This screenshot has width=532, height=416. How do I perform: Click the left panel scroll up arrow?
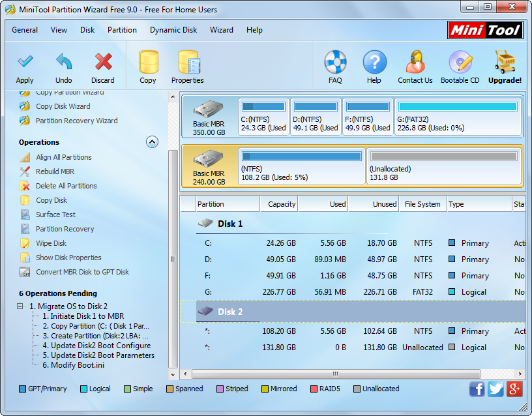[x=173, y=97]
